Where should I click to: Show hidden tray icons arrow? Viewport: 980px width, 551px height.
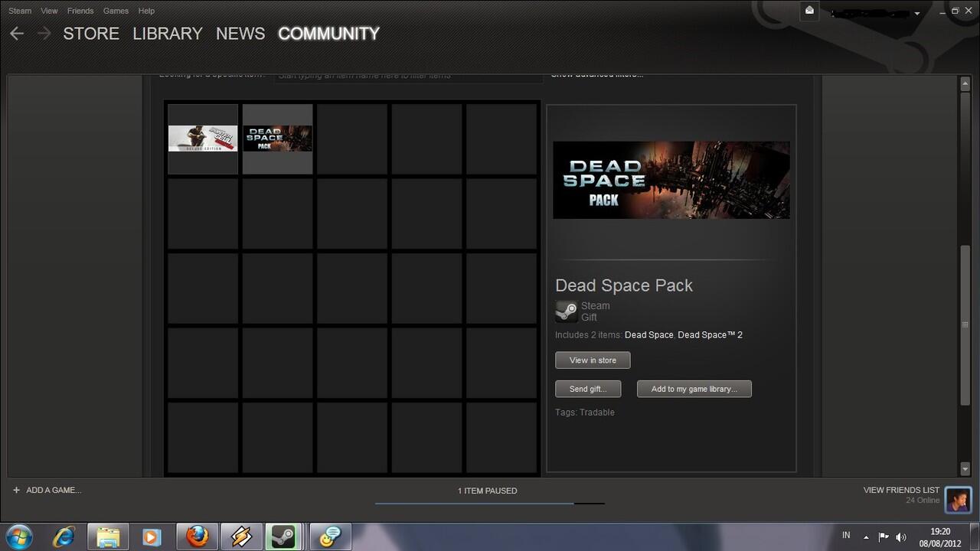866,537
